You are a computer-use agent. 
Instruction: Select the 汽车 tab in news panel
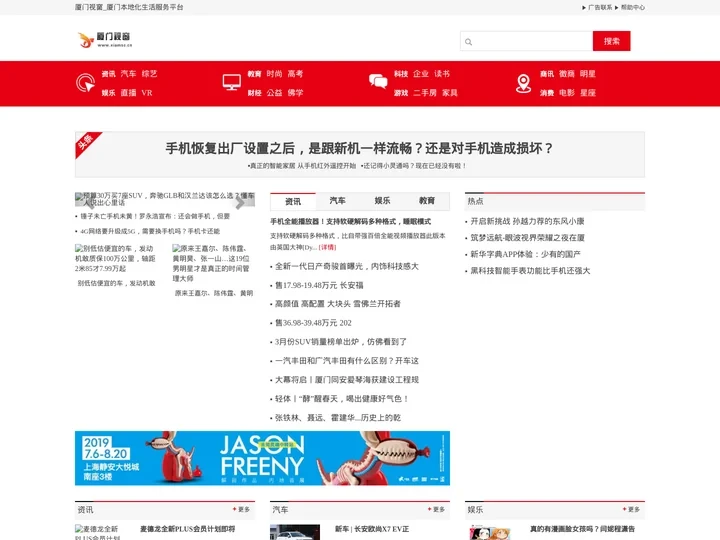[x=338, y=201]
